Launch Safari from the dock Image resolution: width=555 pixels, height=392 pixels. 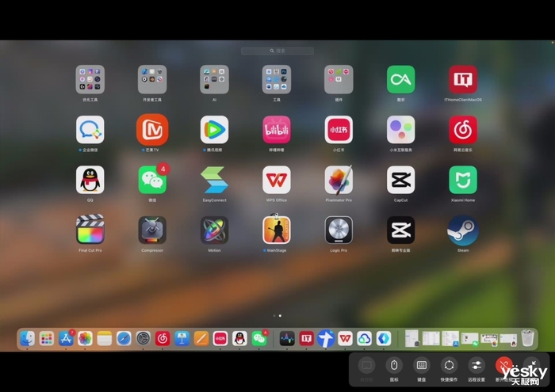[124, 339]
